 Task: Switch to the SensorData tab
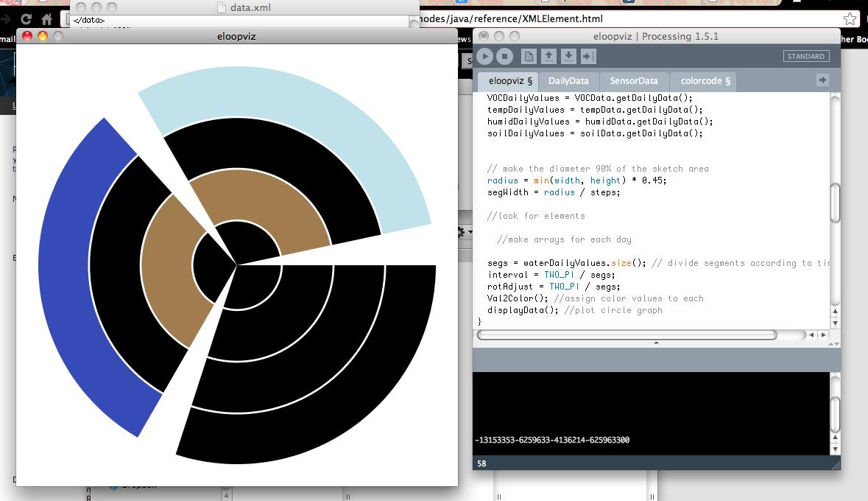tap(633, 81)
